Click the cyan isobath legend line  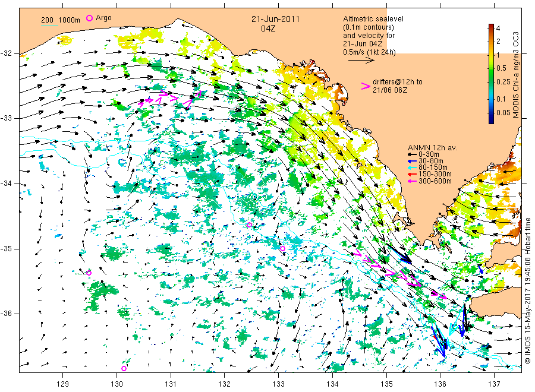tap(49, 26)
